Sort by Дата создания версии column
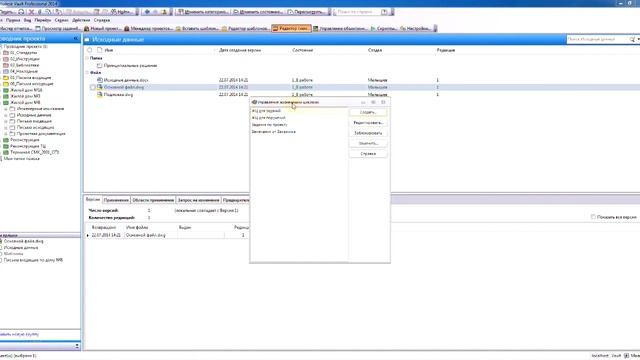Image resolution: width=640 pixels, height=360 pixels. pos(240,50)
